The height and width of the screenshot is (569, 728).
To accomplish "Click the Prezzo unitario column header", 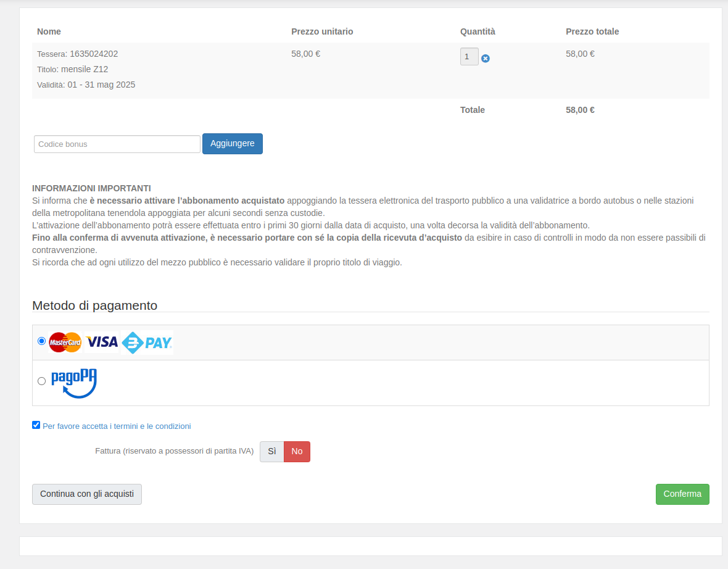I will click(322, 31).
